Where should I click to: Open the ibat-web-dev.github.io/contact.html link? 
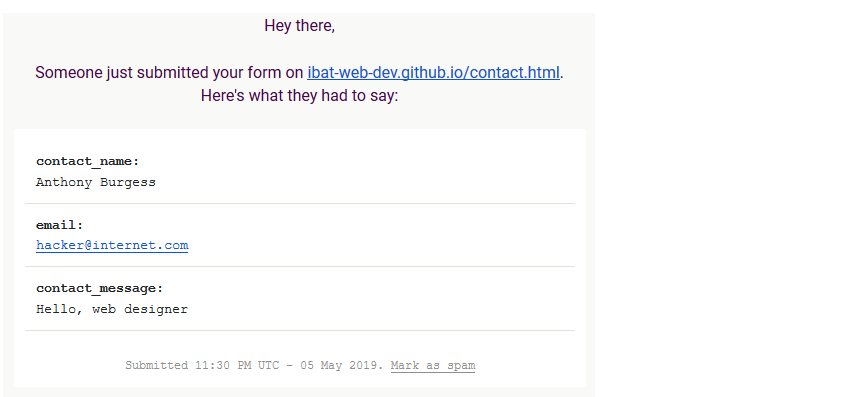(433, 72)
